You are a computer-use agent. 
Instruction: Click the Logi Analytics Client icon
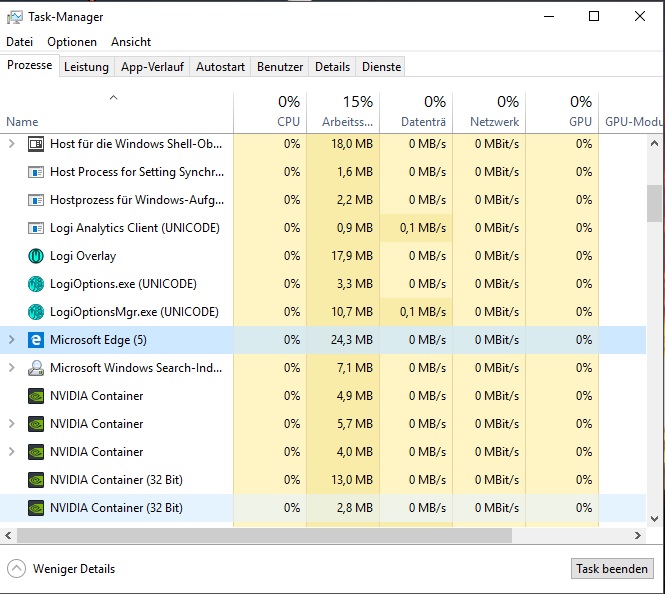click(36, 228)
